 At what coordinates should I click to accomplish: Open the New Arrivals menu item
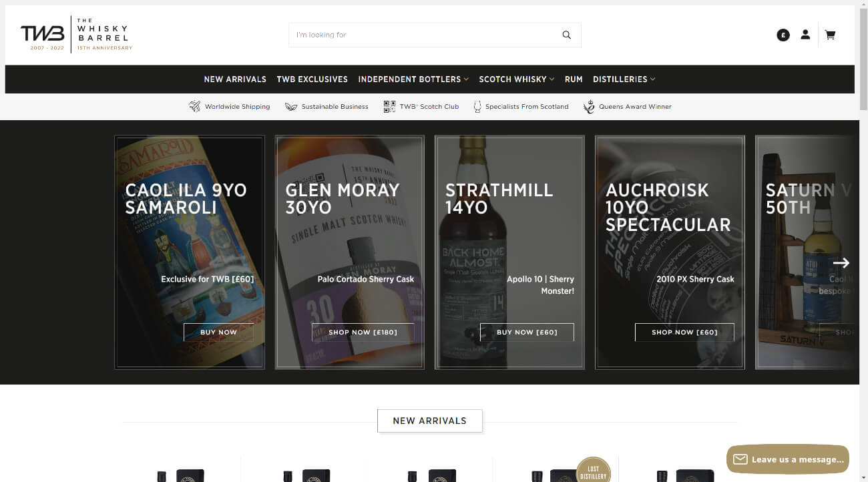[235, 79]
